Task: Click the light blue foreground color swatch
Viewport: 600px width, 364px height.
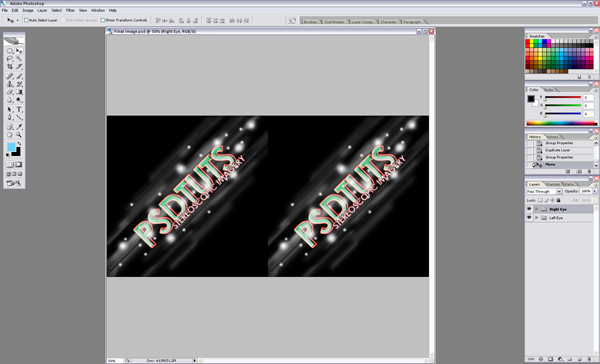Action: click(x=11, y=147)
